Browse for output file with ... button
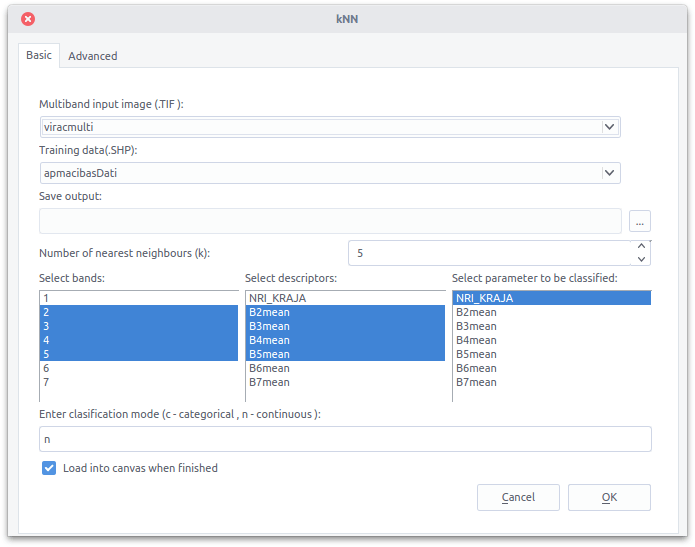 click(x=640, y=221)
